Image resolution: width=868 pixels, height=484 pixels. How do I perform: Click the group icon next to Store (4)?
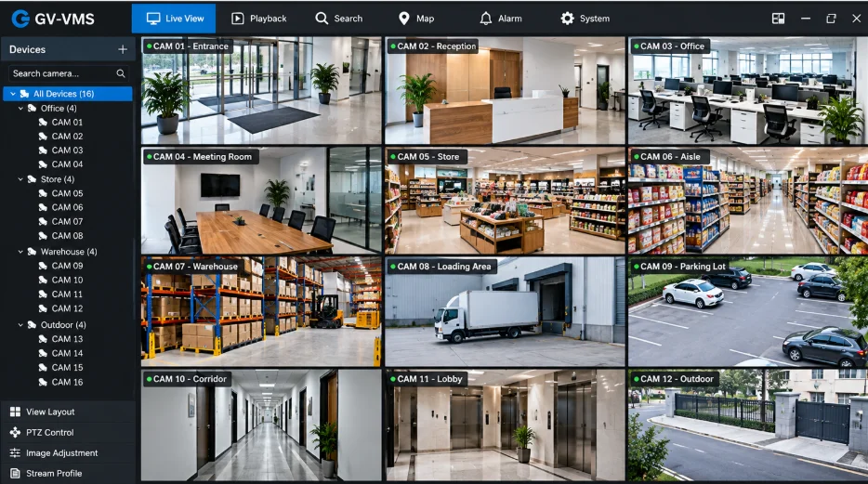33,179
